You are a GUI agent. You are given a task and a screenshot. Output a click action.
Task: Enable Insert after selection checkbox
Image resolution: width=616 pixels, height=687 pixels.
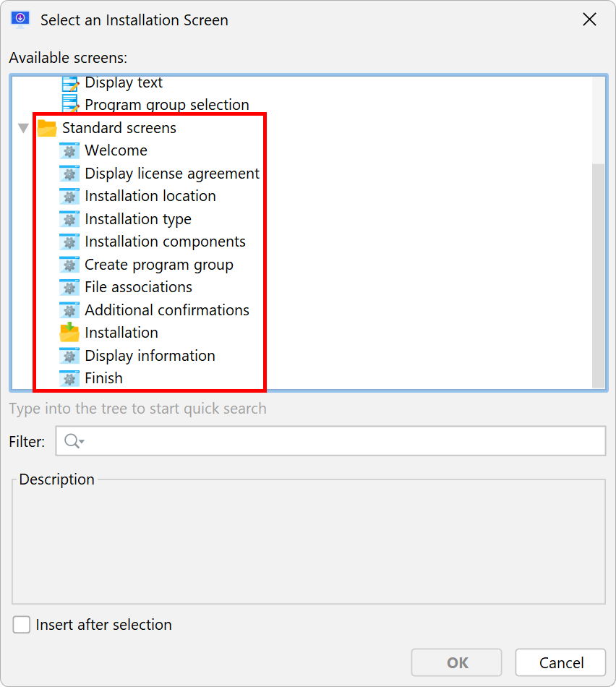(22, 624)
